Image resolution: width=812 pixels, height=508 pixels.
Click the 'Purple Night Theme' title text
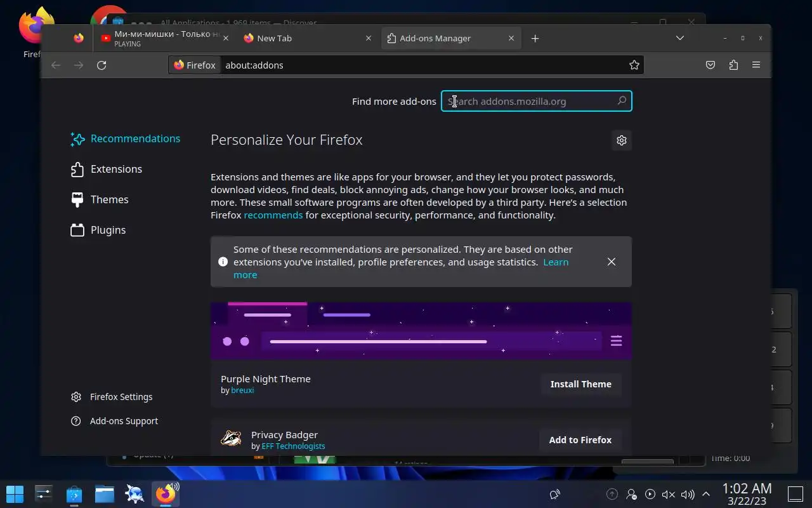pos(266,379)
